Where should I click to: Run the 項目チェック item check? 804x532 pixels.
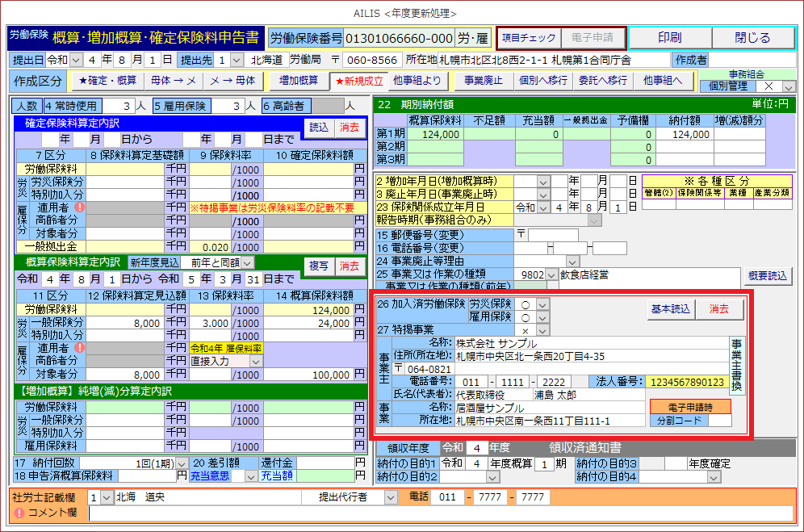pyautogui.click(x=528, y=38)
